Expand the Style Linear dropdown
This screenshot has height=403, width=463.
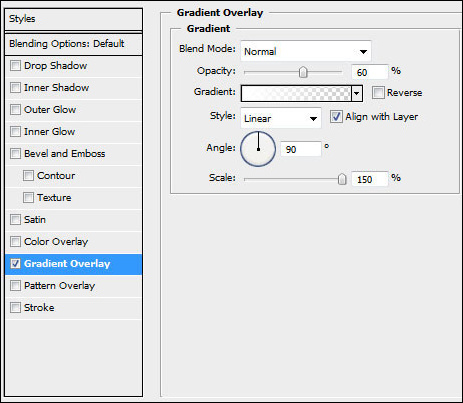click(x=281, y=118)
